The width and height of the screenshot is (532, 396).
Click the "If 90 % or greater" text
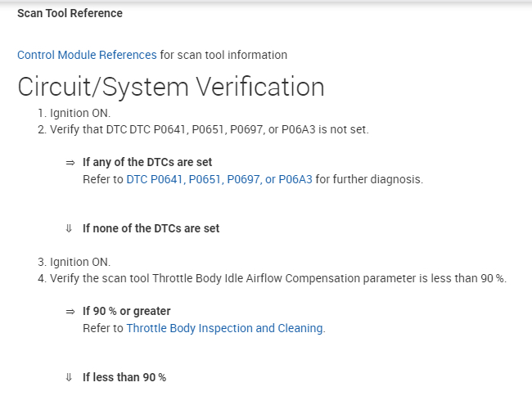point(126,312)
